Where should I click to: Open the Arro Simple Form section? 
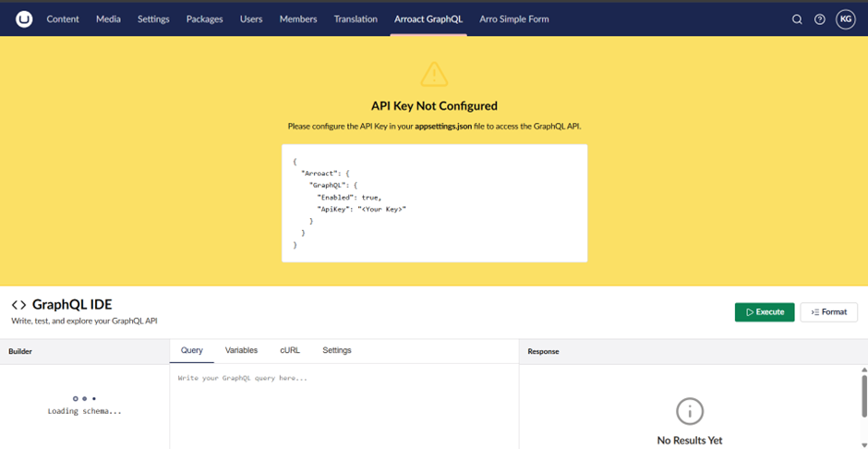(x=514, y=19)
